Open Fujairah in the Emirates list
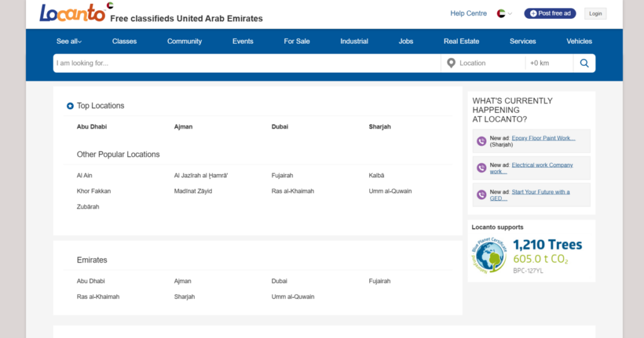The image size is (644, 338). point(379,281)
